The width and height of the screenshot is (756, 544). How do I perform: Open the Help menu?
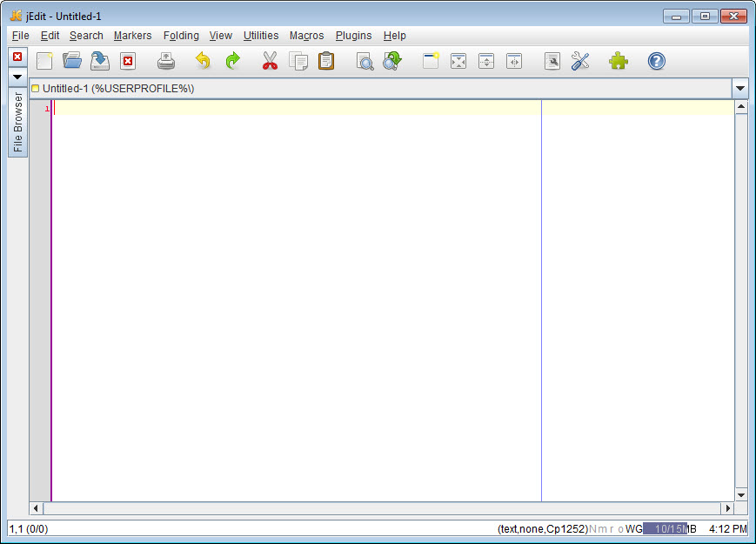click(x=394, y=36)
